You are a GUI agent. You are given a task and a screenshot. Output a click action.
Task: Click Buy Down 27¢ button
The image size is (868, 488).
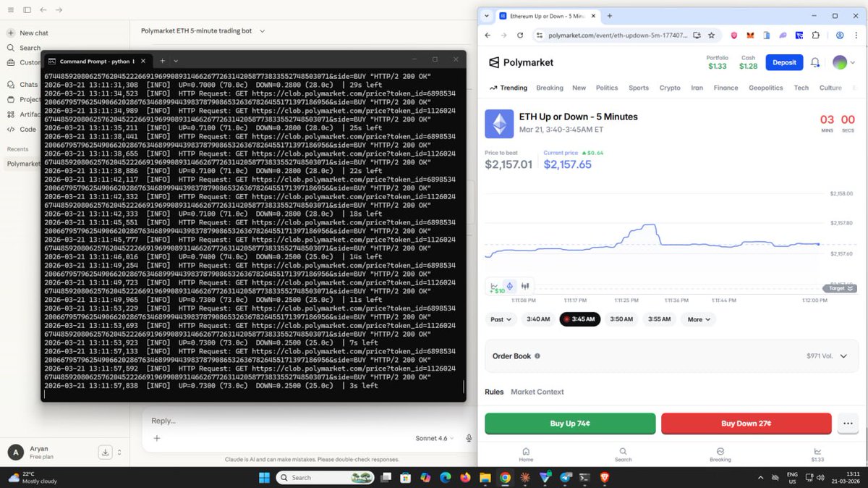click(x=746, y=424)
